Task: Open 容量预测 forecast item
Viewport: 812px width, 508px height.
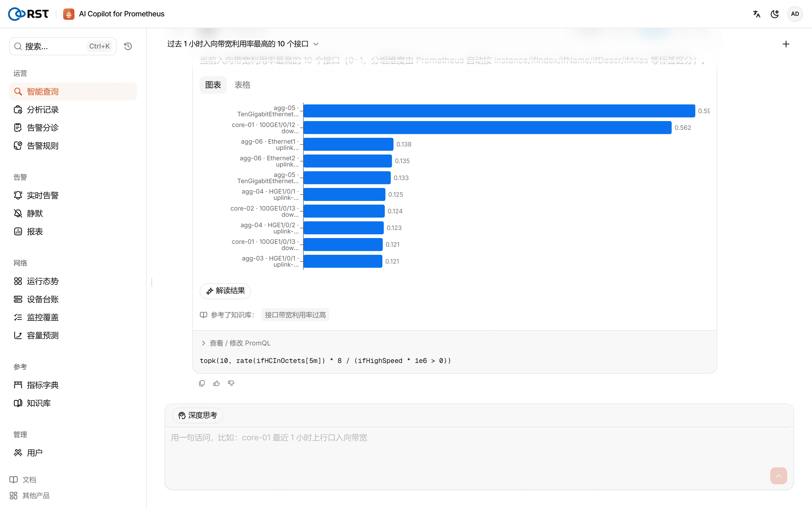Action: [73, 335]
